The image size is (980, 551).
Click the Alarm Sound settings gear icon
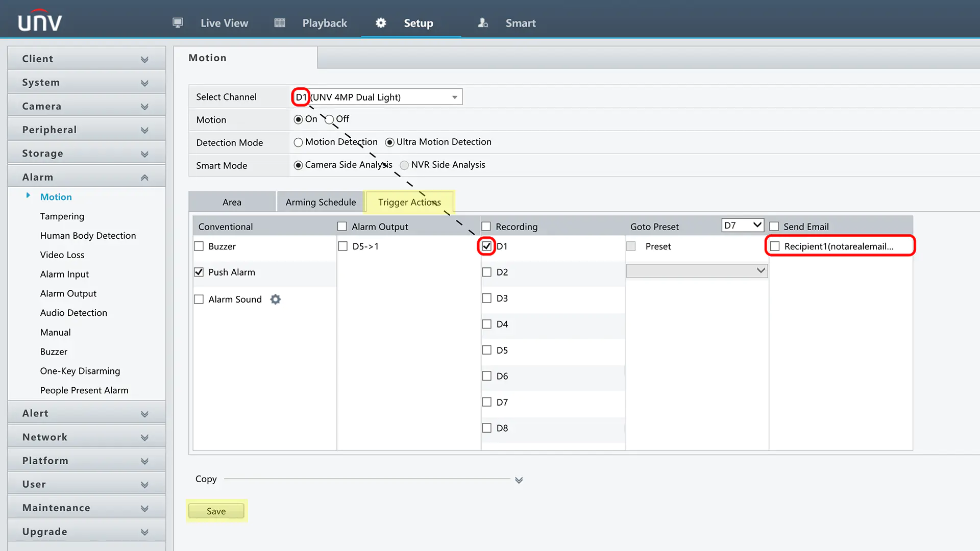pyautogui.click(x=275, y=299)
